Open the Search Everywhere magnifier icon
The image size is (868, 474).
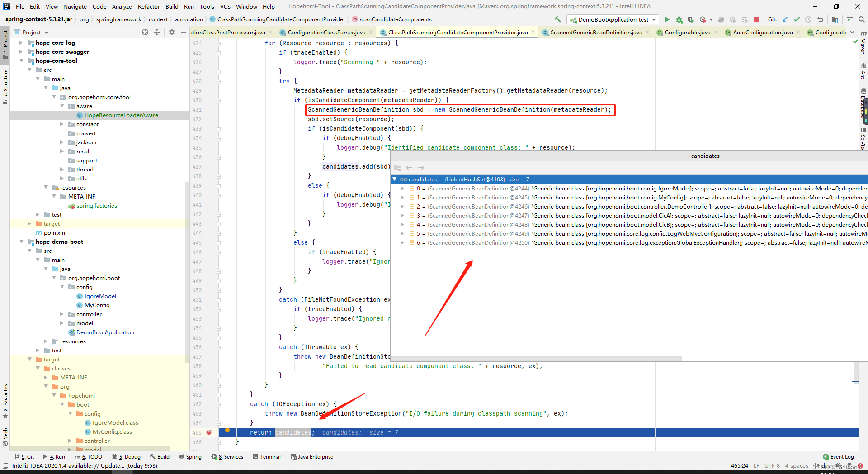coord(861,19)
